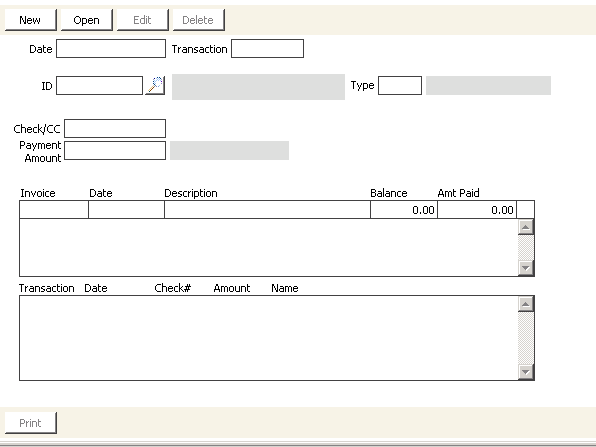Screen dimensions: 596x447
Task: Click the invoice row Date cell
Action: (126, 210)
